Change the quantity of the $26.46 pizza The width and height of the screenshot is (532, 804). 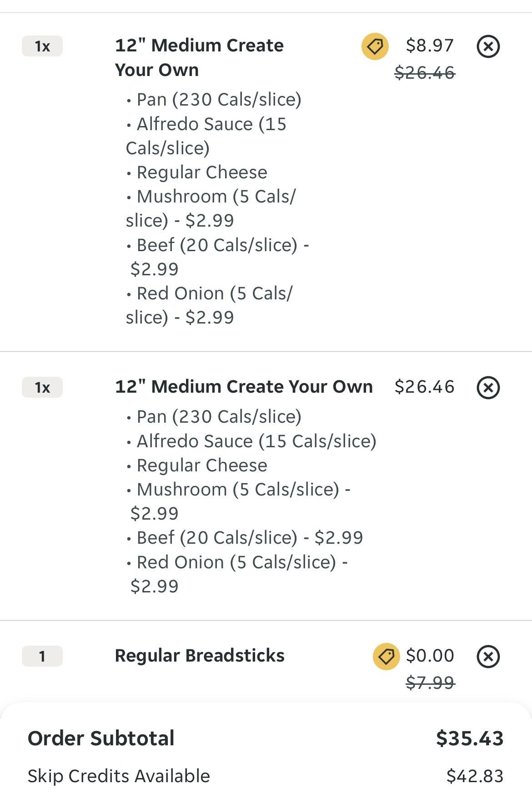[x=42, y=388]
